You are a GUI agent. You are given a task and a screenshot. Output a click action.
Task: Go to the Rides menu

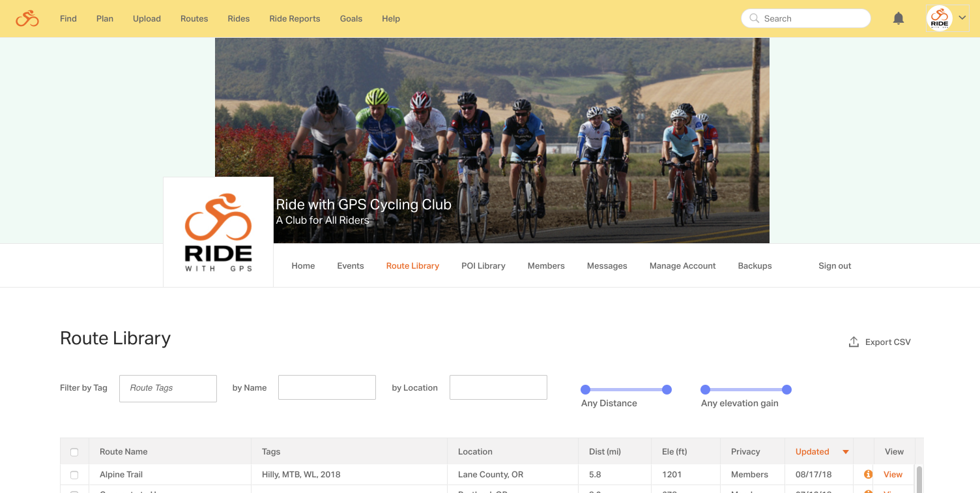pyautogui.click(x=238, y=18)
